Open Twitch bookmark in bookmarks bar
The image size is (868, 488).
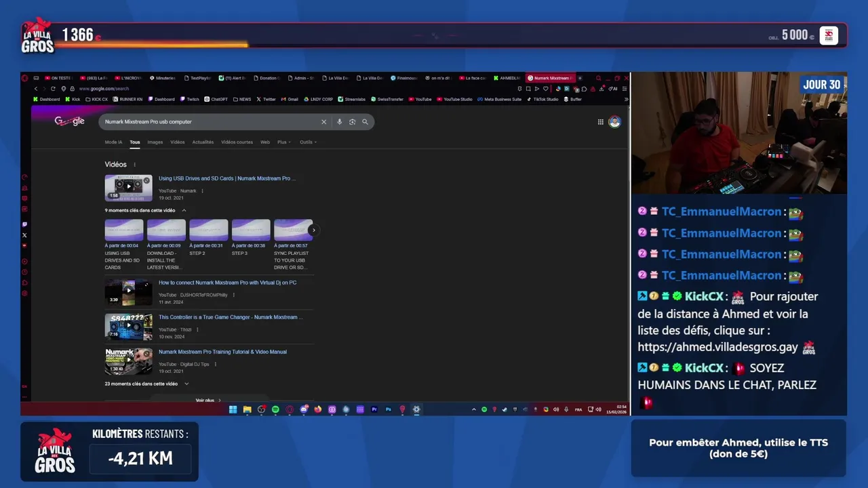(x=190, y=100)
